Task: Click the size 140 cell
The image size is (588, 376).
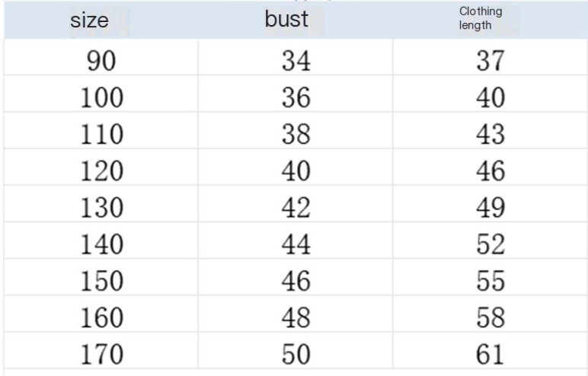Action: [x=101, y=244]
